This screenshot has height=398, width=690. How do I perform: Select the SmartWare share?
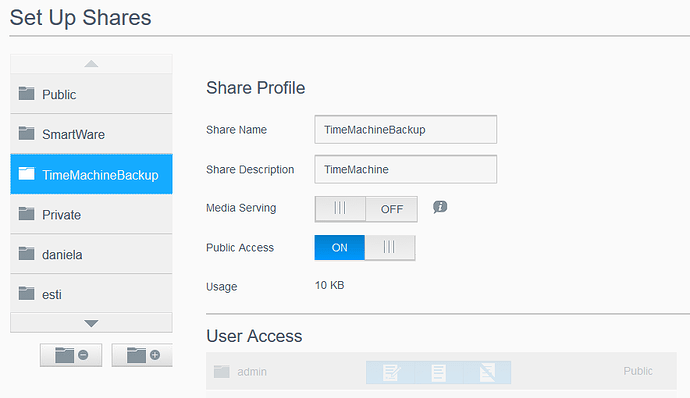[x=91, y=134]
